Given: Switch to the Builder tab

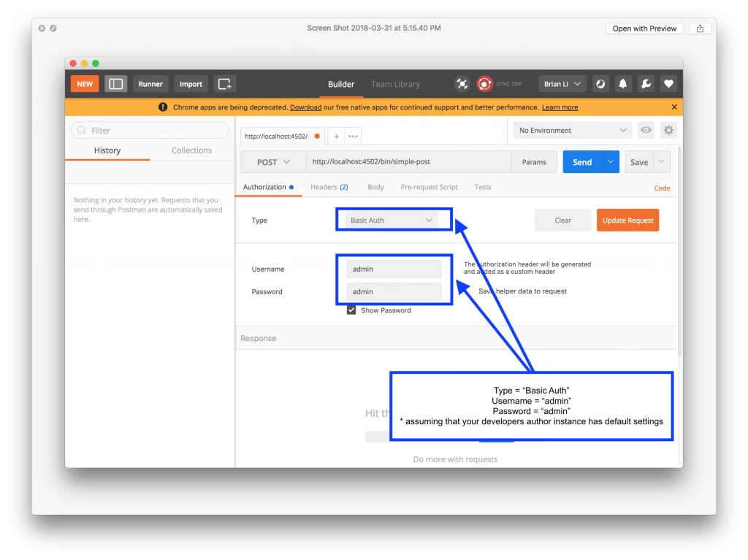Looking at the screenshot, I should click(x=341, y=84).
